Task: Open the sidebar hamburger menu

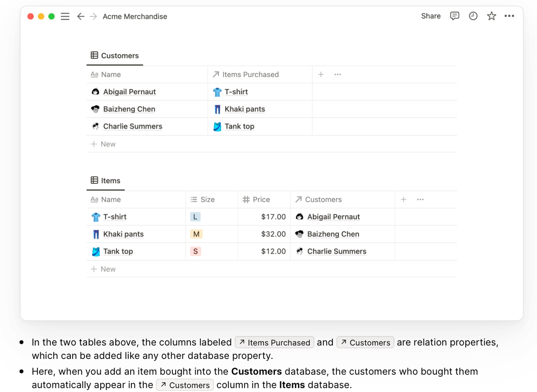Action: coord(65,16)
